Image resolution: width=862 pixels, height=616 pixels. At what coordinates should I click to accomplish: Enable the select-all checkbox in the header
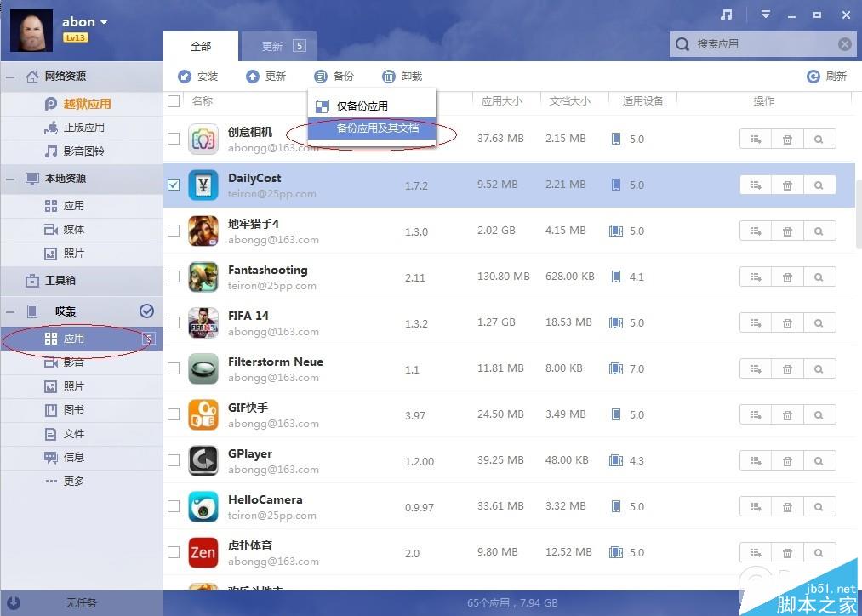click(174, 100)
